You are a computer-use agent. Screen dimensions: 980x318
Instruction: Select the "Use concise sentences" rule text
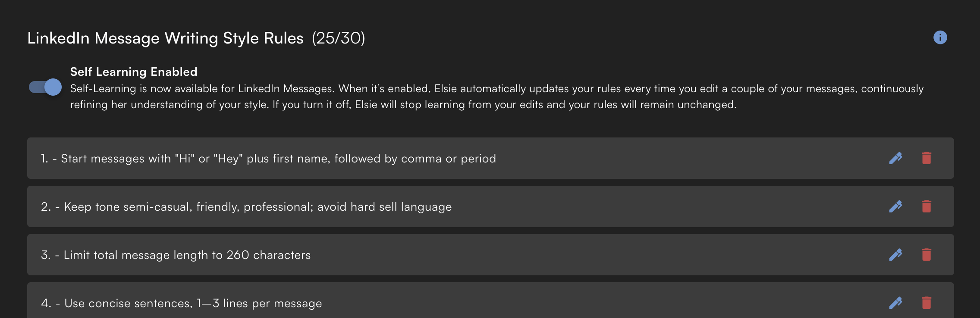[193, 303]
